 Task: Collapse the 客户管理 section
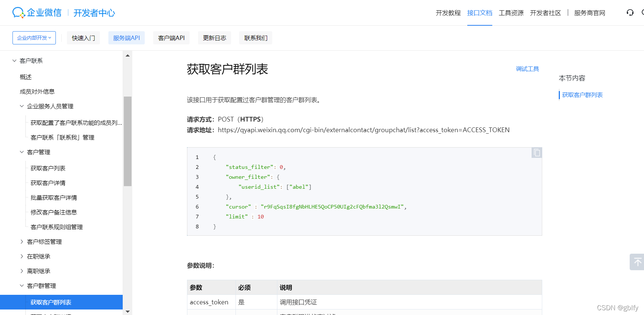tap(22, 152)
